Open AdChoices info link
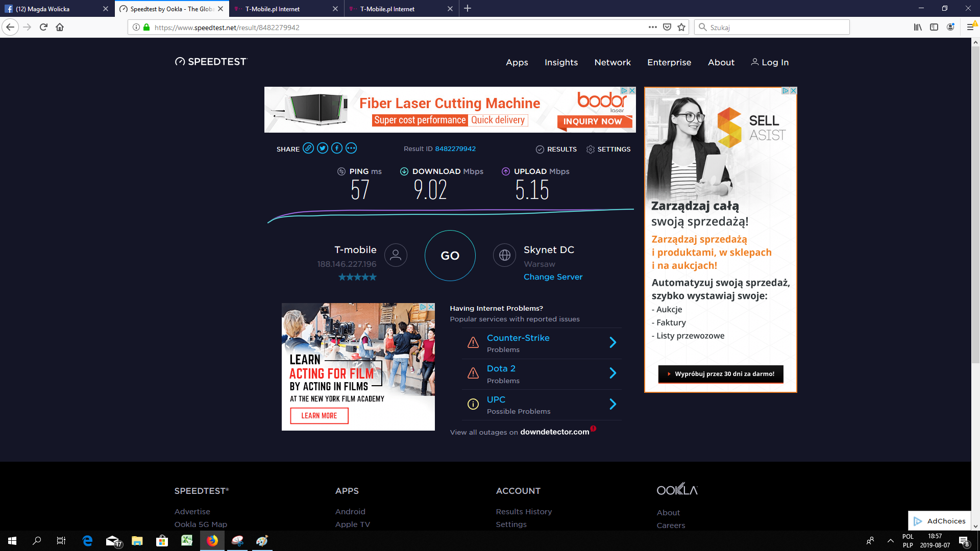Image resolution: width=980 pixels, height=551 pixels. click(x=940, y=521)
